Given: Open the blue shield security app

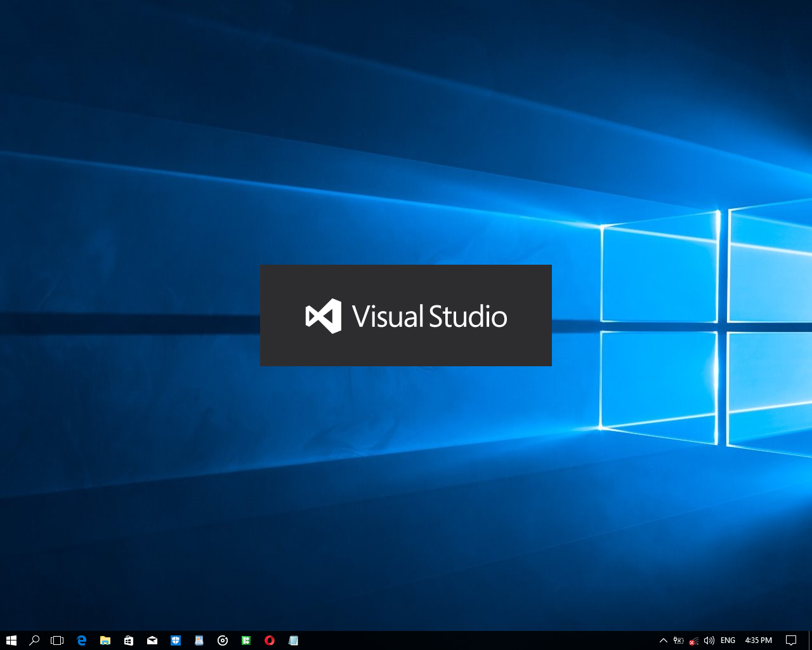Looking at the screenshot, I should 176,640.
